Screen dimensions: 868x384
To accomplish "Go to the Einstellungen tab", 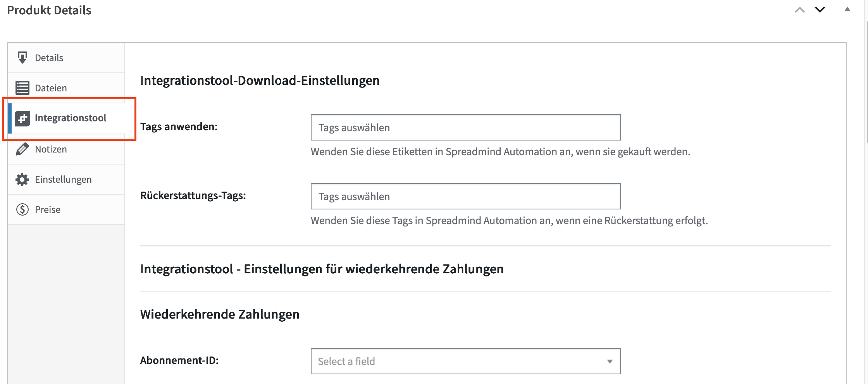I will [63, 179].
